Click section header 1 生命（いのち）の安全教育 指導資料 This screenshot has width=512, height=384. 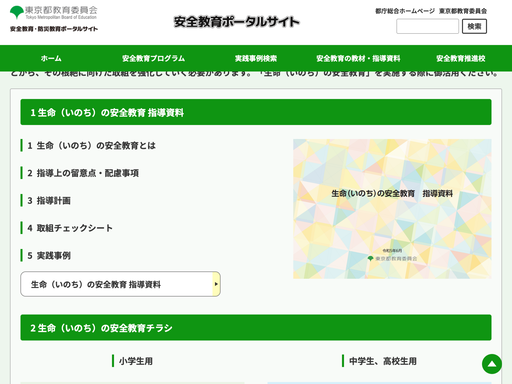[256, 112]
